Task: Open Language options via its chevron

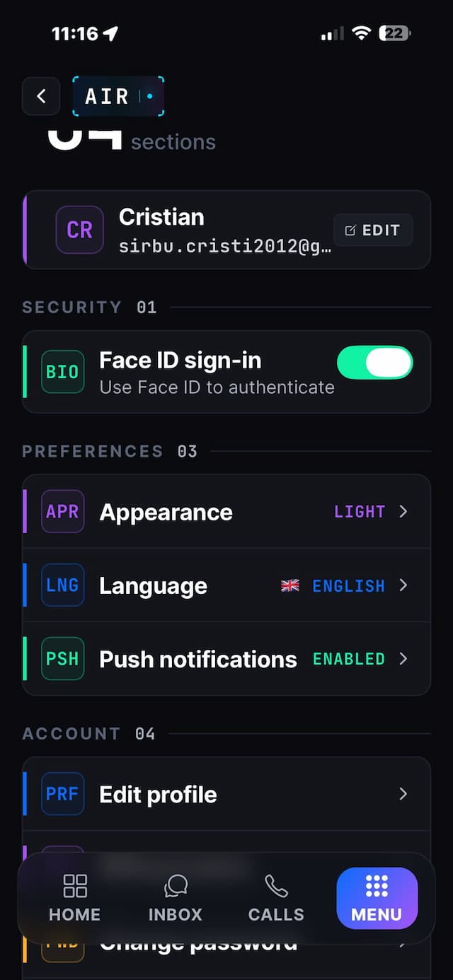Action: click(x=403, y=585)
